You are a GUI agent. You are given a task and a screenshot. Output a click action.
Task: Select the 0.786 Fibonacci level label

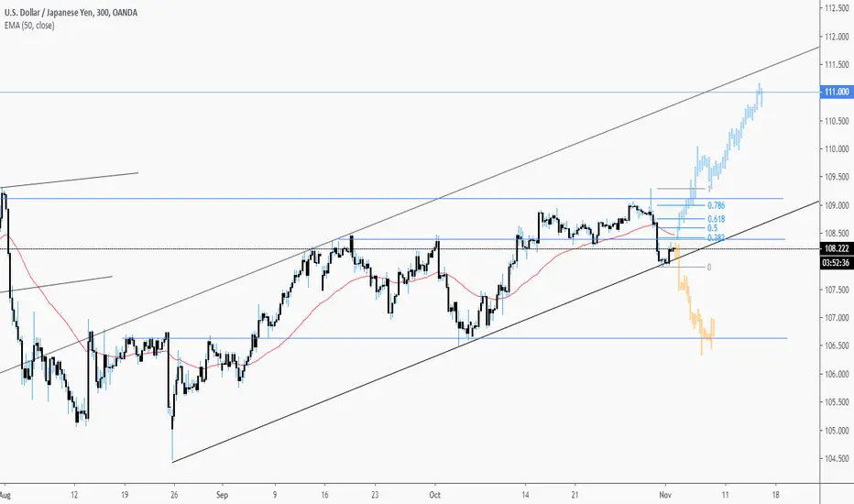click(x=717, y=205)
